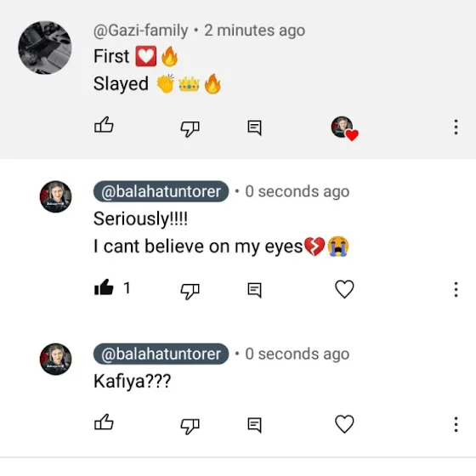Open three-dot menu for "Seriously!!!!" reply
The image size is (476, 476).
456,289
